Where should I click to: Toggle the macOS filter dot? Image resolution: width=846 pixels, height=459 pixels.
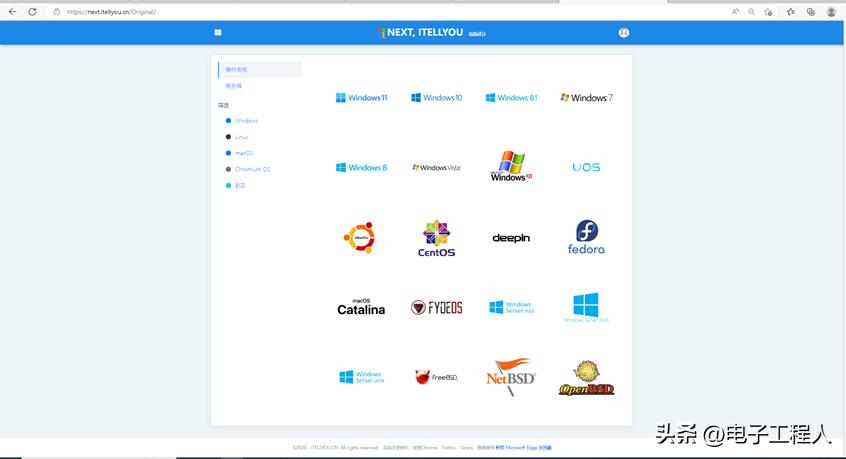(x=228, y=153)
